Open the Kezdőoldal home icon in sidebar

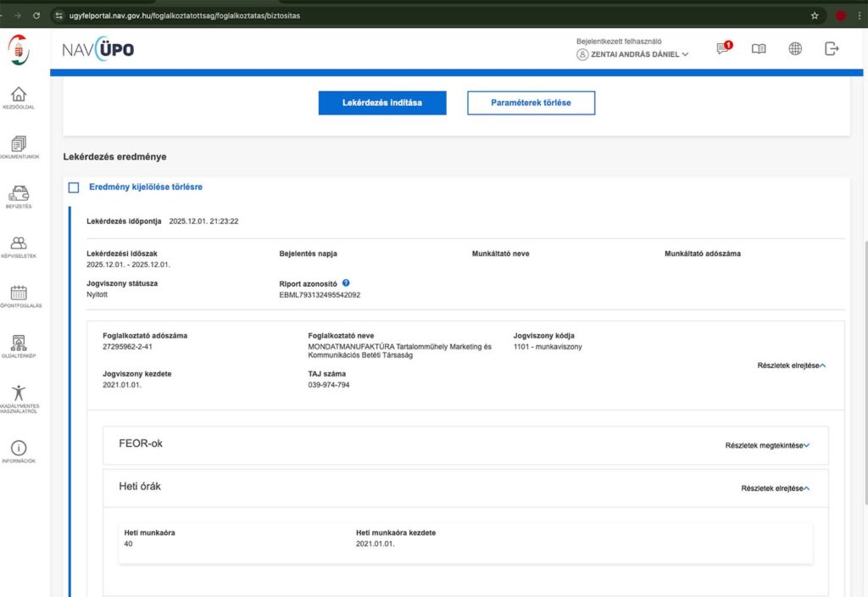tap(18, 95)
